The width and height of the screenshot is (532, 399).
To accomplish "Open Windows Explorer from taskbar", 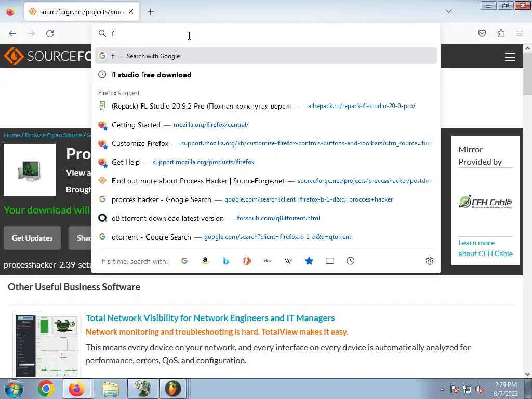I will [x=111, y=389].
